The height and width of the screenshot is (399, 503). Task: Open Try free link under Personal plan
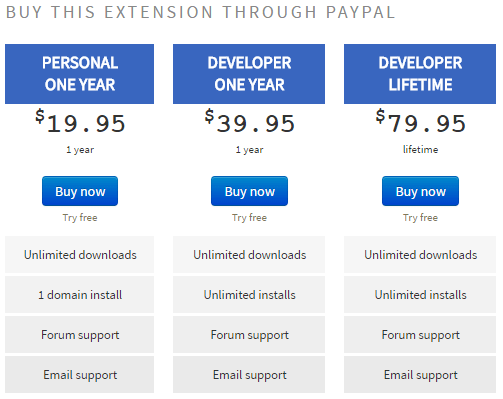pos(80,218)
